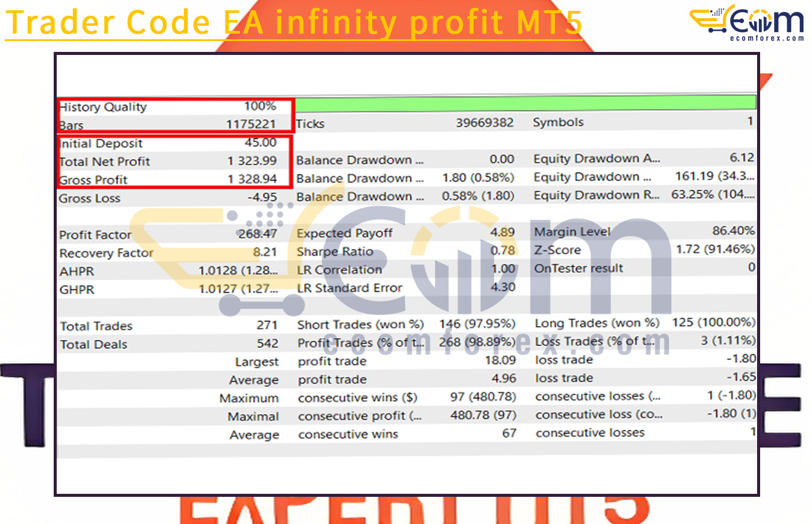Select the "Z-Score" label

pos(557,250)
